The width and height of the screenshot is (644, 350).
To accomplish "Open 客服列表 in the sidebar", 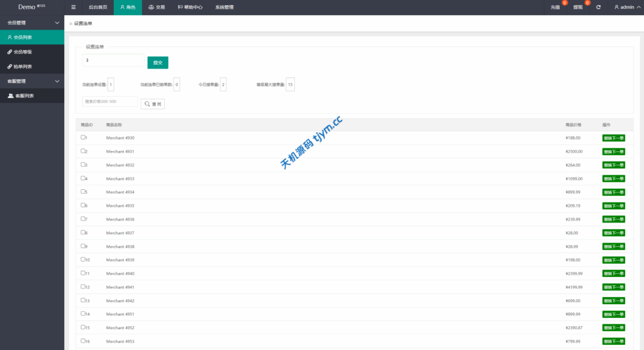I will pos(24,96).
